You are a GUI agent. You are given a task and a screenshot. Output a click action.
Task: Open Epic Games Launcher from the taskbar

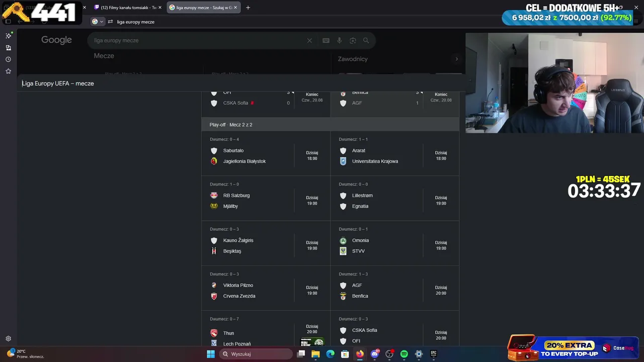pos(434,354)
